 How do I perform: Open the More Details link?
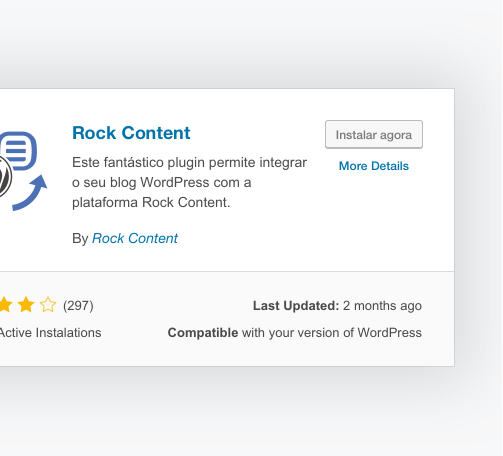[374, 166]
